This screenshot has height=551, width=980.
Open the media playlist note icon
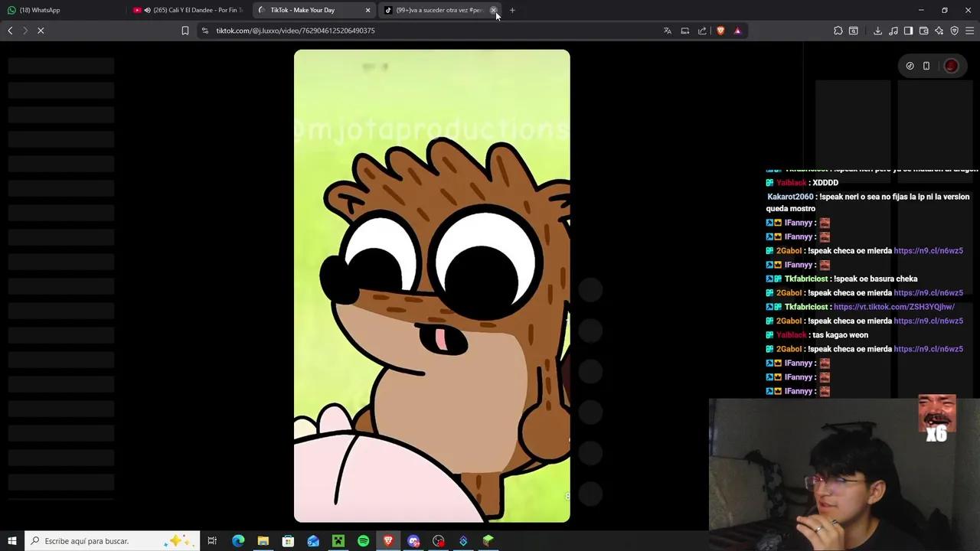pos(893,31)
